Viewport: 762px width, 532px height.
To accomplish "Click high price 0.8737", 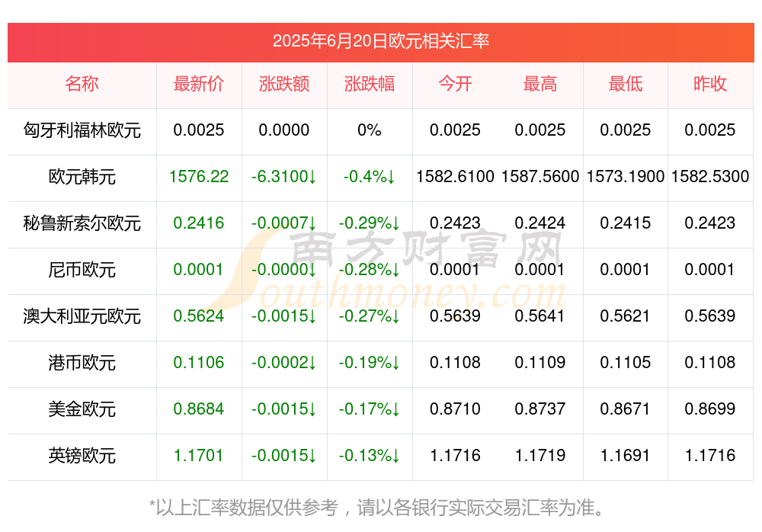I will point(540,409).
